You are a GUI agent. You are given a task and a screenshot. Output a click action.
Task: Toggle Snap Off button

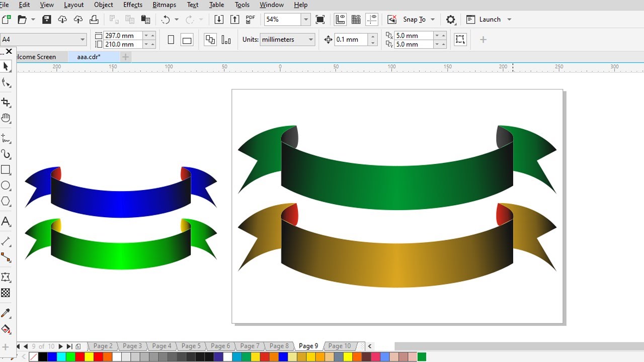(392, 20)
